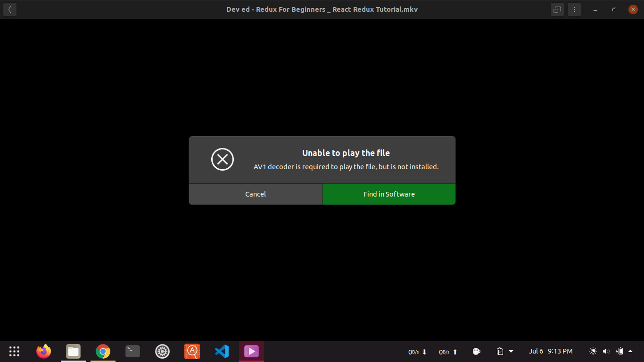Switch to Visual Studio Code
The height and width of the screenshot is (362, 644).
tap(222, 351)
